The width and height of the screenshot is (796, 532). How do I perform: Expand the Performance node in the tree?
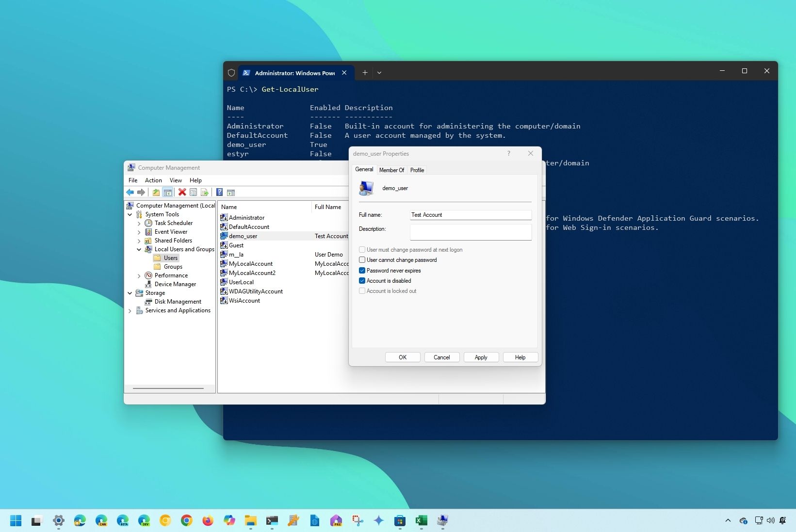pyautogui.click(x=139, y=275)
